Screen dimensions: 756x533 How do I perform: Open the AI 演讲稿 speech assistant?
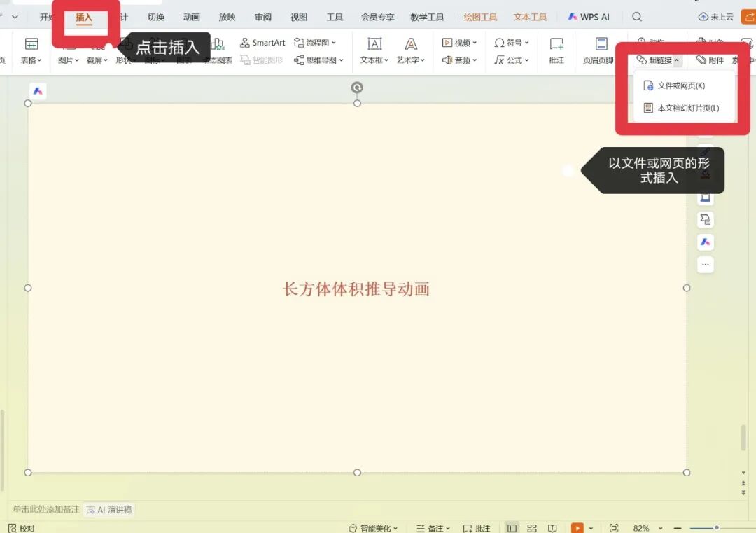[x=109, y=509]
